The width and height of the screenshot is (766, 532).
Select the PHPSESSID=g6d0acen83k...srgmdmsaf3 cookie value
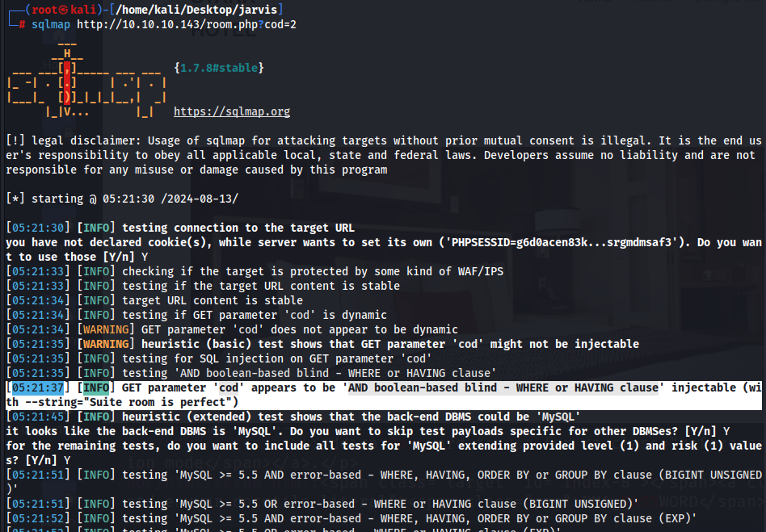tap(562, 242)
